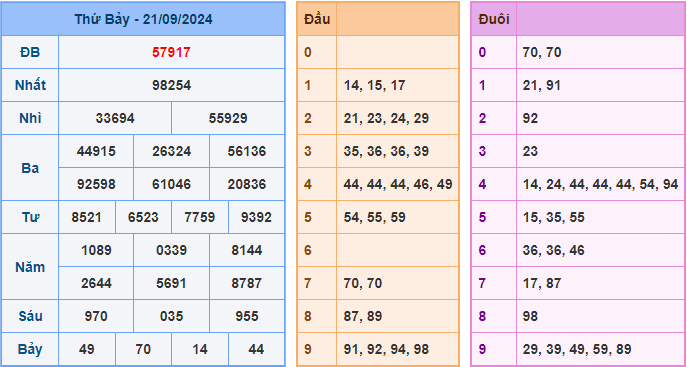This screenshot has height=367, width=687.
Task: Click digit 4 in the Đuôi table
Action: click(x=482, y=184)
